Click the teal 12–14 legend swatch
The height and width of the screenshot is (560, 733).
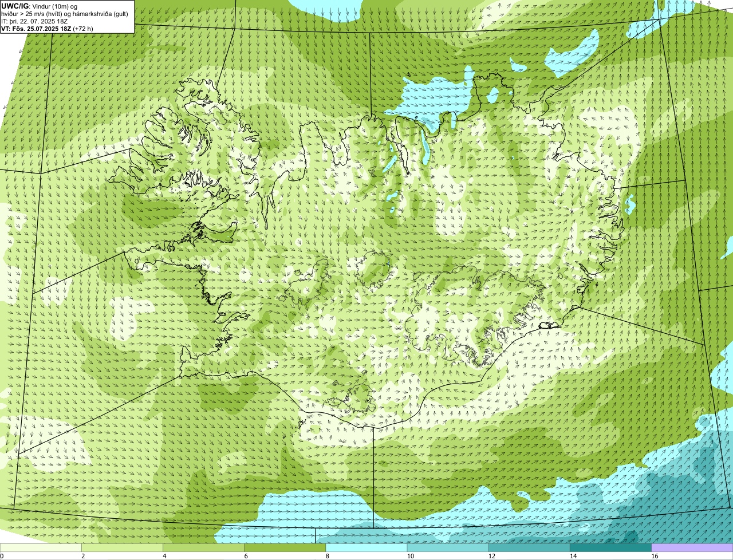point(529,547)
